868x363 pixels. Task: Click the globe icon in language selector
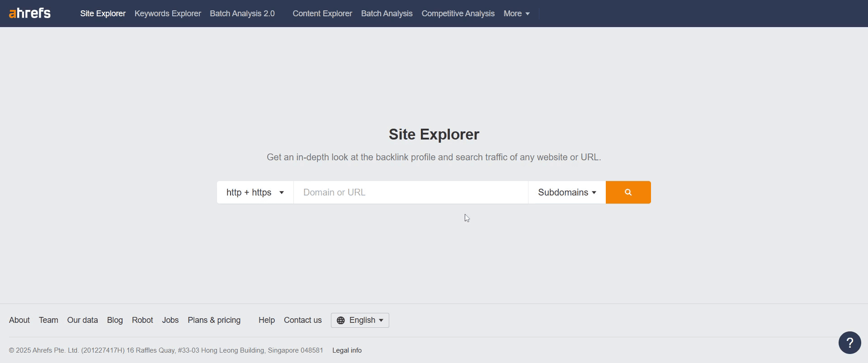tap(341, 321)
